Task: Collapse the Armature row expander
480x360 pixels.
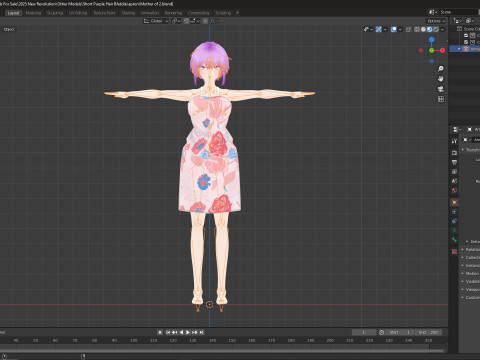Action: [459, 49]
